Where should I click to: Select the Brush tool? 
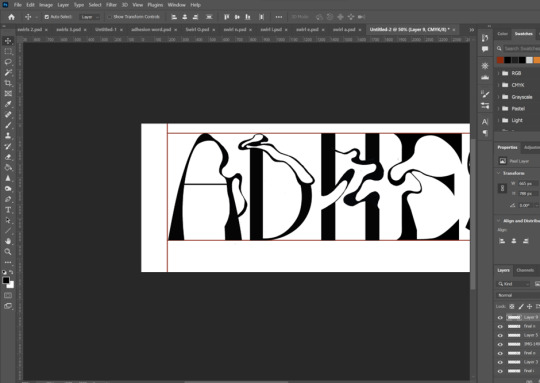(8, 125)
